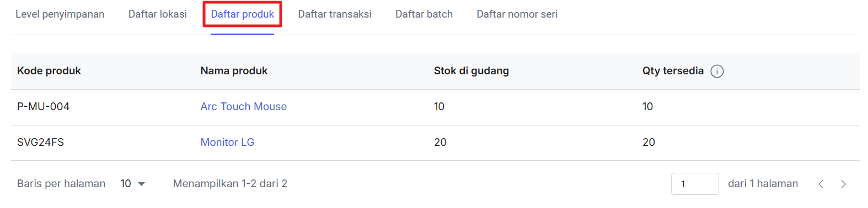
Task: Go to next page arrow
Action: (x=843, y=184)
